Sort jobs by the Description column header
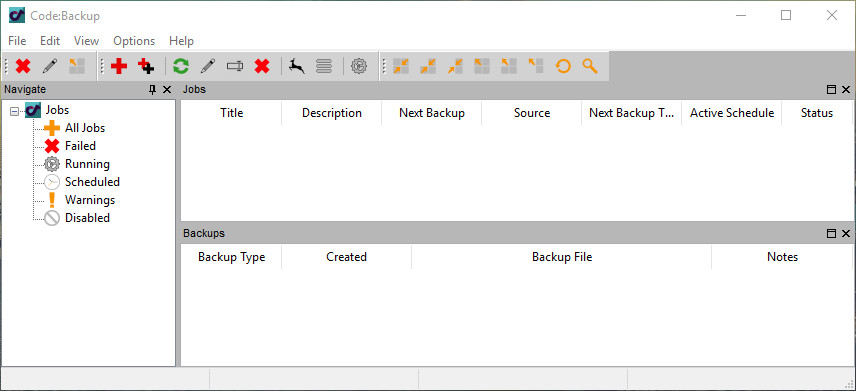The height and width of the screenshot is (391, 856). pos(332,113)
